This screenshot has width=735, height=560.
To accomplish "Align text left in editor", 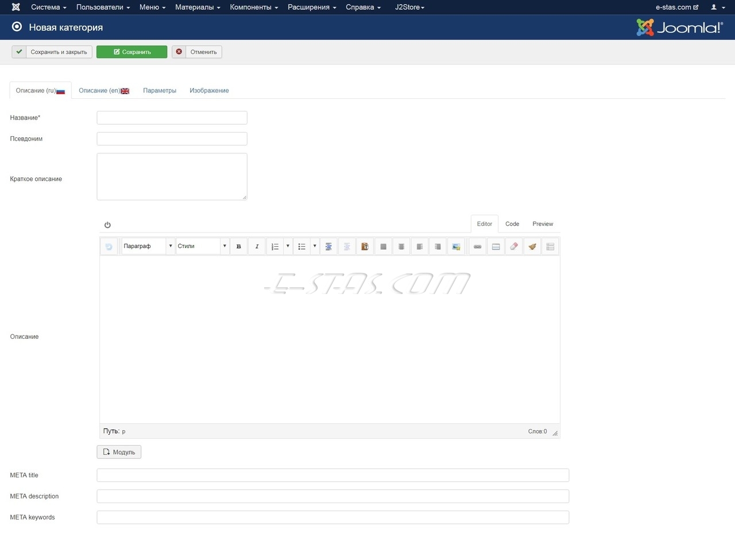I will pos(419,246).
